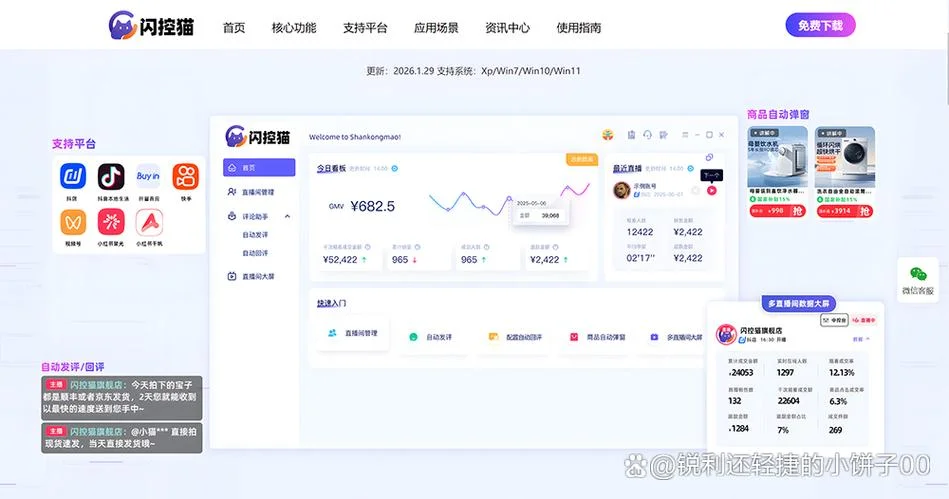Screen dimensions: 949x499
Task: Open 直播间大屏 in the sidebar
Action: [x=259, y=276]
